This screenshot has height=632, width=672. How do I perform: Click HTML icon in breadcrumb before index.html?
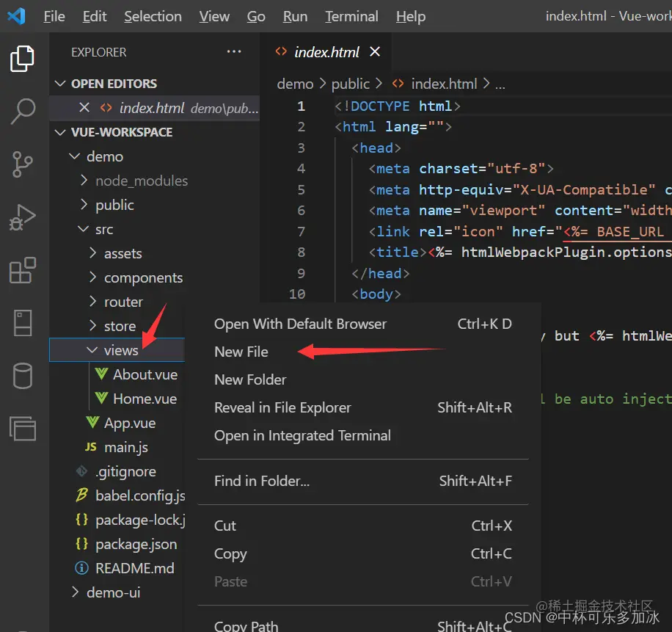(x=398, y=83)
